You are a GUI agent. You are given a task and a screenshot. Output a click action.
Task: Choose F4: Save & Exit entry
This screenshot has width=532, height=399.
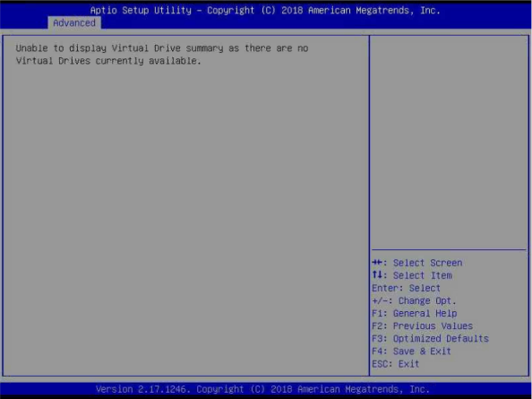click(412, 351)
